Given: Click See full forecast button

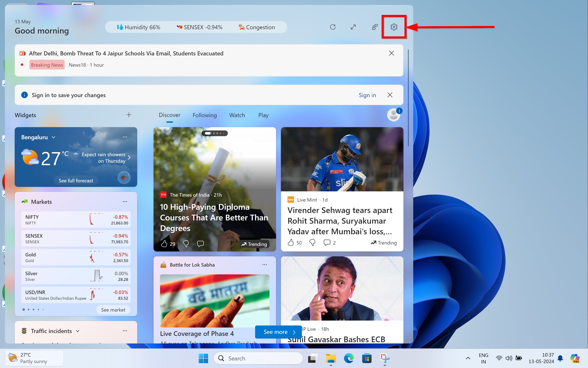Looking at the screenshot, I should pyautogui.click(x=76, y=181).
